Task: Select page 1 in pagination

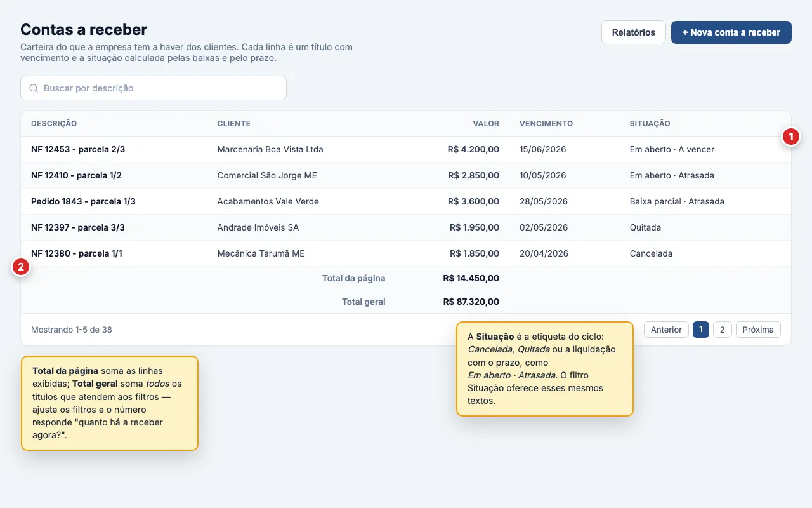Action: pyautogui.click(x=701, y=330)
